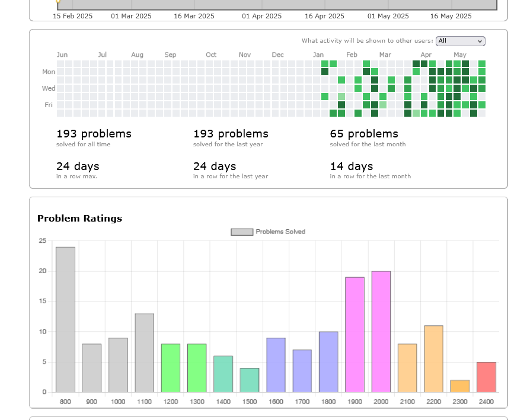Click the light green Thursday cell in the heatmap
The height and width of the screenshot is (420, 511).
pos(341,97)
